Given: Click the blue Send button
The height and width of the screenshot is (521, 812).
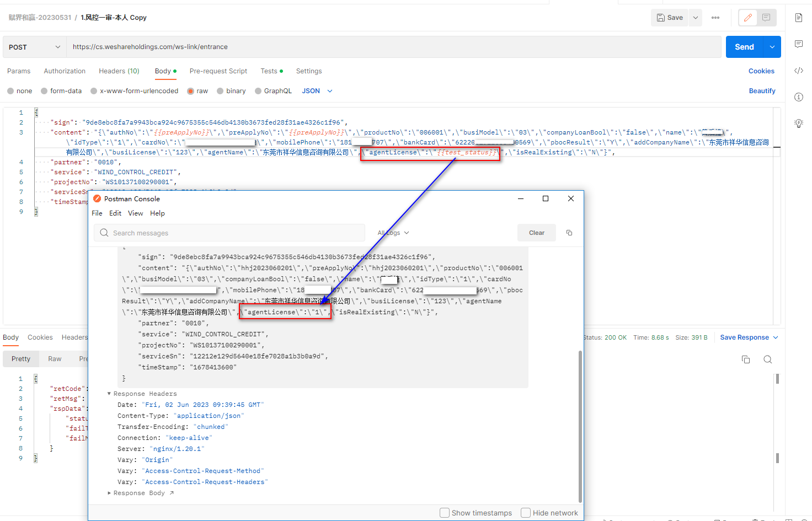Looking at the screenshot, I should tap(744, 47).
